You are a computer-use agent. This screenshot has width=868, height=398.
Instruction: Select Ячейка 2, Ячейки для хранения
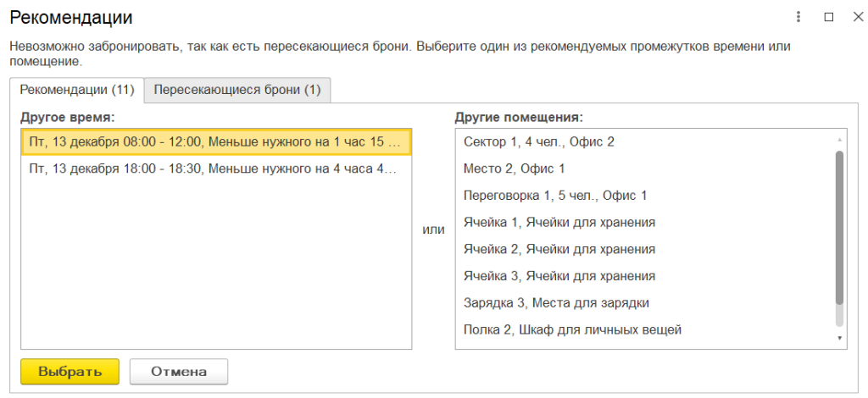point(559,249)
